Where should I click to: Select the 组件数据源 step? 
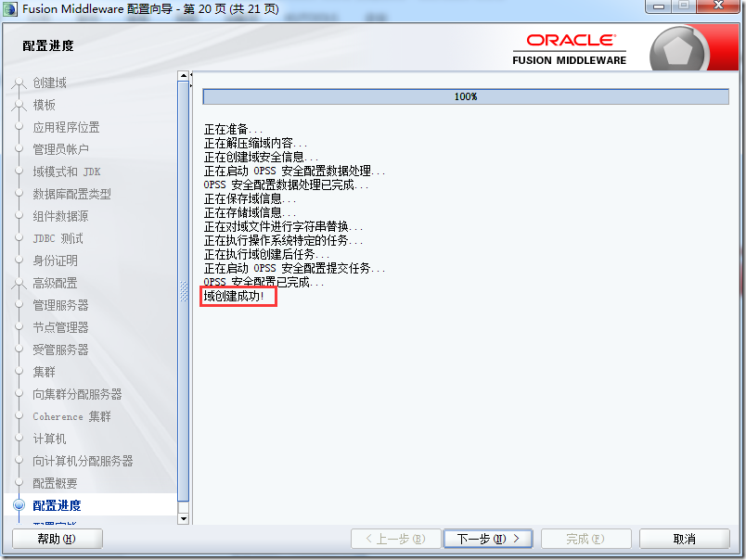pyautogui.click(x=60, y=216)
